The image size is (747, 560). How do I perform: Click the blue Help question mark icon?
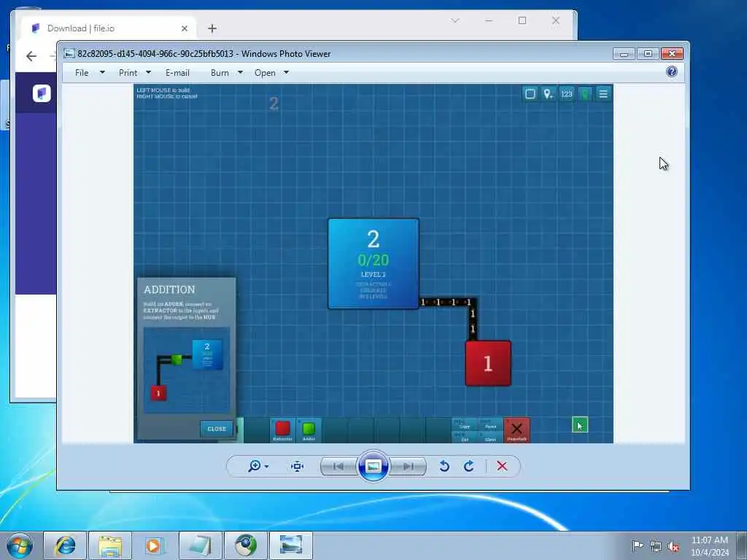click(x=672, y=71)
